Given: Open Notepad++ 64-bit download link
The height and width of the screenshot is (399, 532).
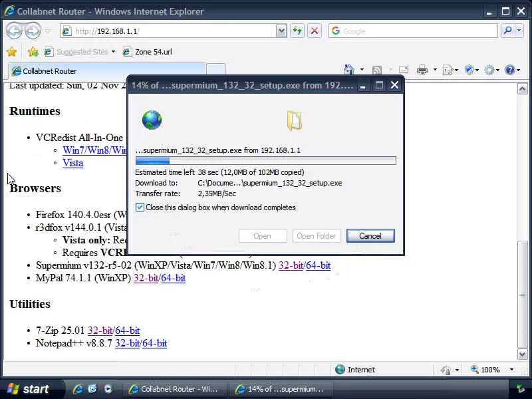Looking at the screenshot, I should [x=155, y=343].
